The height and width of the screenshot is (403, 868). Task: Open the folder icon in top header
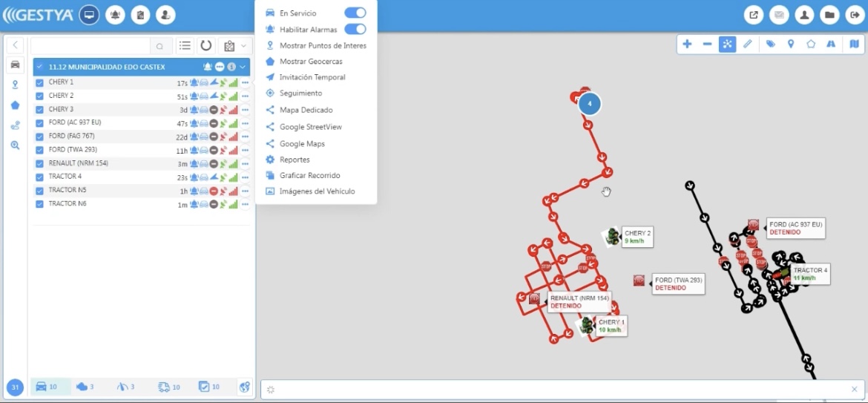click(x=829, y=15)
